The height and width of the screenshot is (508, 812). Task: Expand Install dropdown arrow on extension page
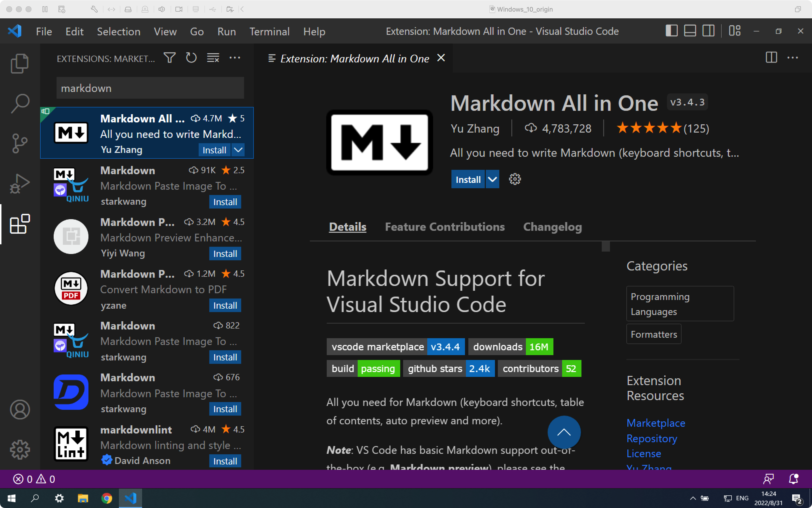pos(492,179)
